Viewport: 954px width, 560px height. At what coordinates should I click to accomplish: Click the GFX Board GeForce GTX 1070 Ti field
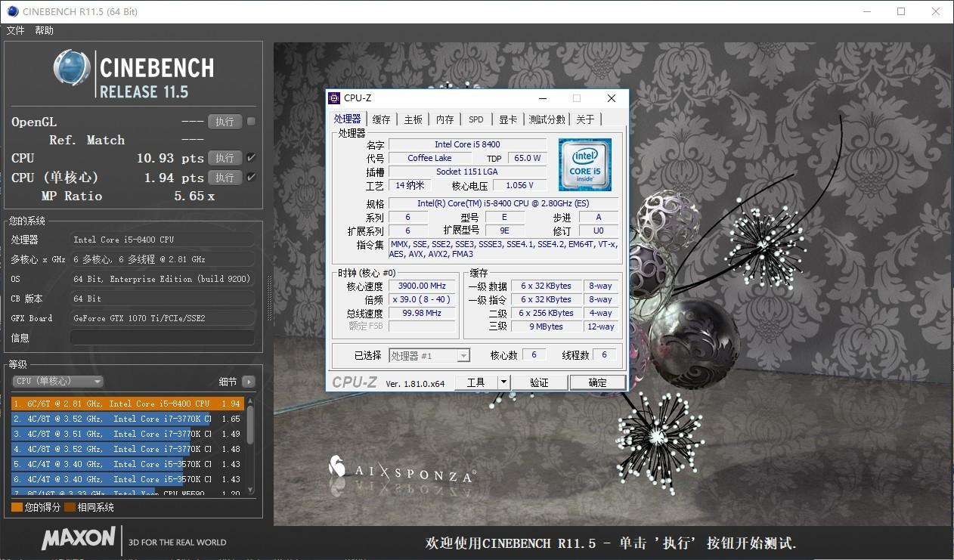pyautogui.click(x=163, y=318)
